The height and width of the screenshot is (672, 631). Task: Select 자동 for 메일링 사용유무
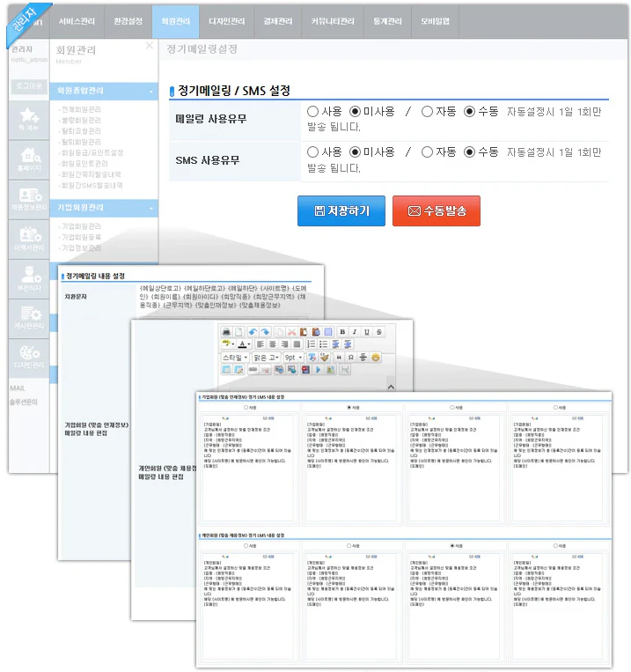click(427, 112)
